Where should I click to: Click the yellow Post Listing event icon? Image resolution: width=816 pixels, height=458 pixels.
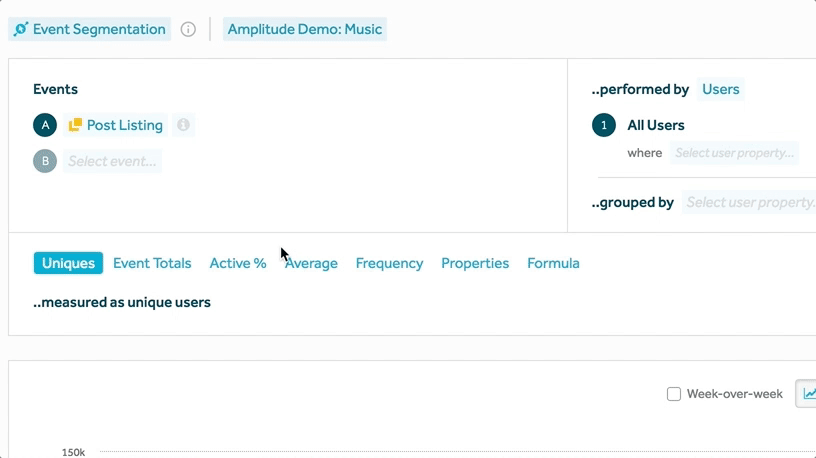[75, 125]
